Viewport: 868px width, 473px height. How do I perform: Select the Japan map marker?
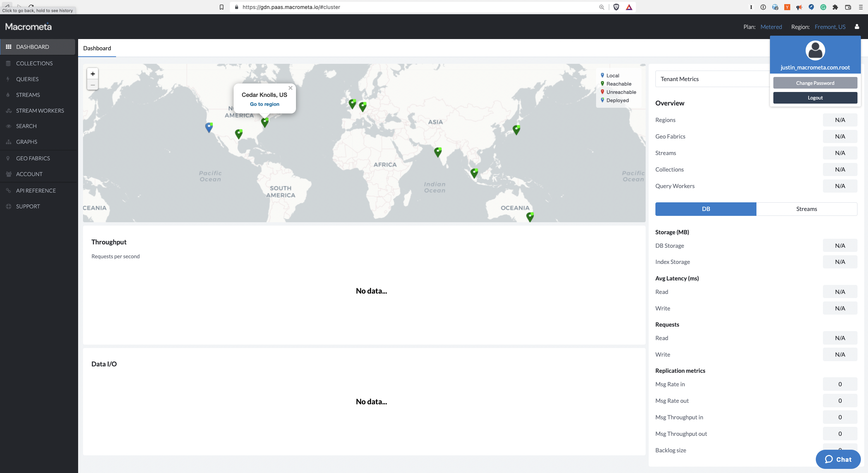coord(517,130)
